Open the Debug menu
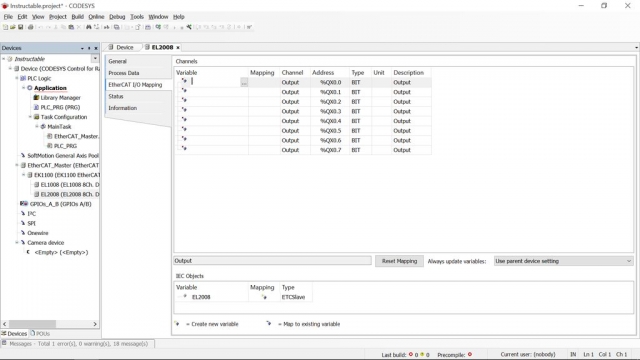The image size is (640, 360). [x=117, y=17]
